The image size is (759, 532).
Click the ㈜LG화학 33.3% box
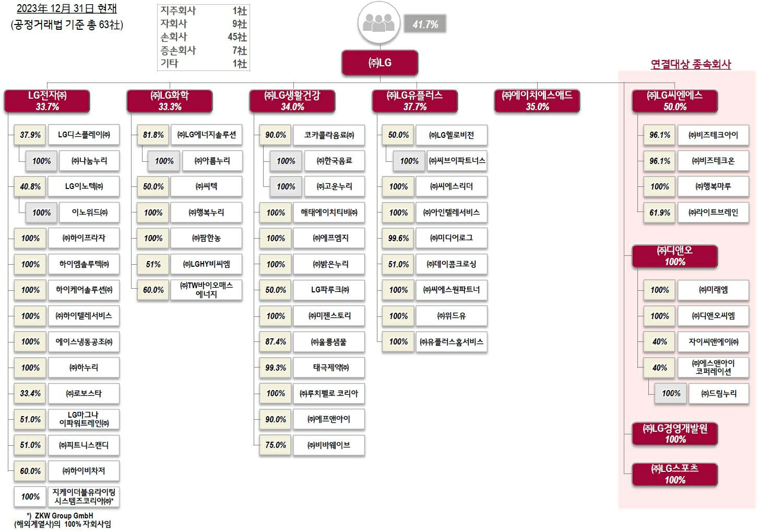pyautogui.click(x=170, y=101)
